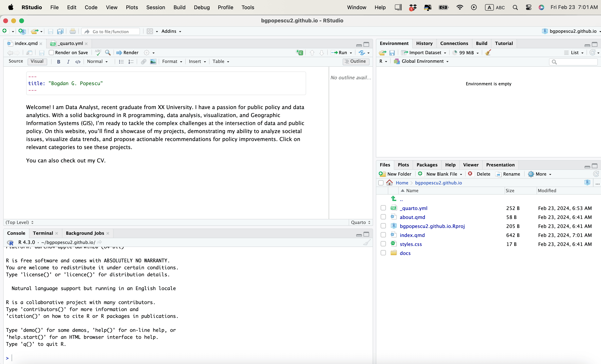Check the box next to index.qmd
Image resolution: width=601 pixels, height=364 pixels.
tap(383, 235)
